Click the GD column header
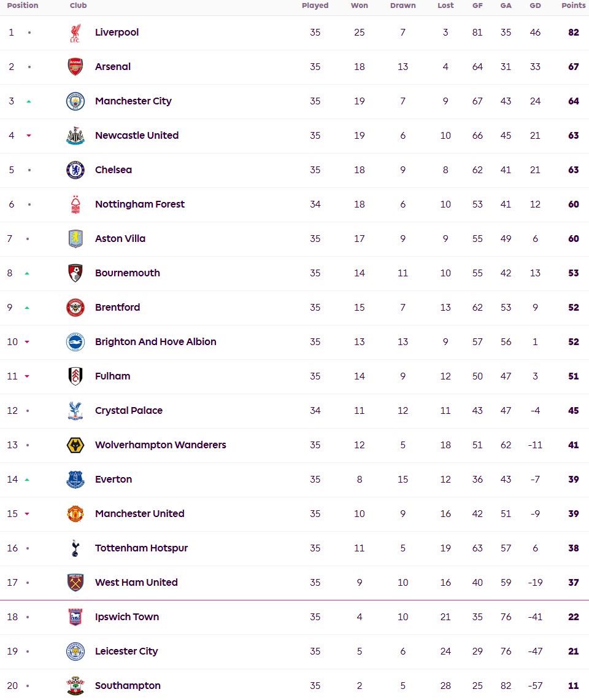Viewport: 589px width, 700px height. tap(535, 6)
